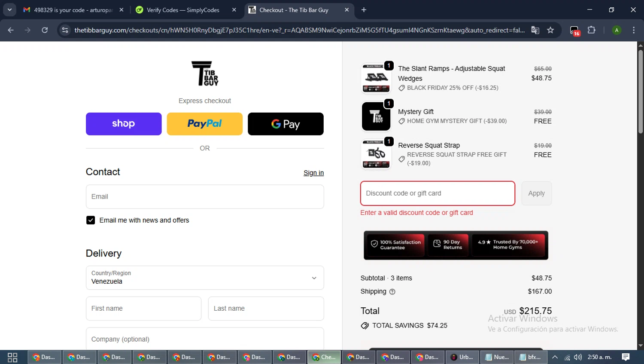The image size is (644, 364).
Task: Switch to the Verify Codes SimplyCodes tab
Action: pyautogui.click(x=184, y=9)
